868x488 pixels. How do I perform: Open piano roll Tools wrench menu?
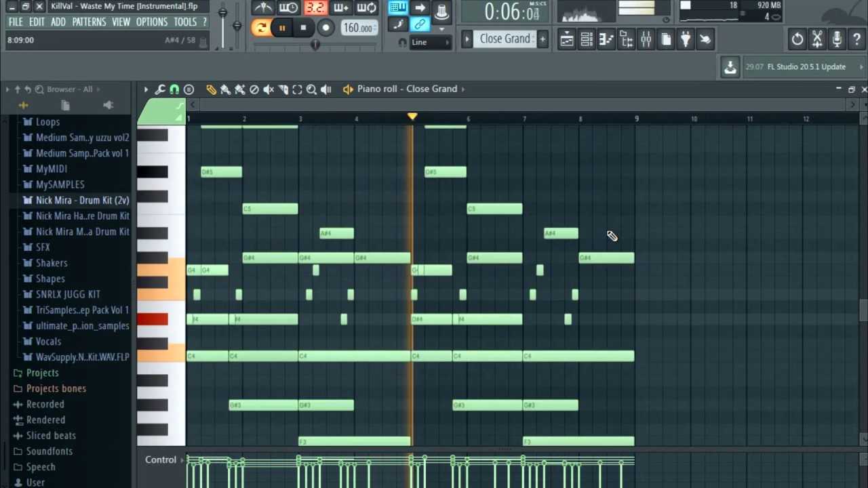tap(160, 89)
